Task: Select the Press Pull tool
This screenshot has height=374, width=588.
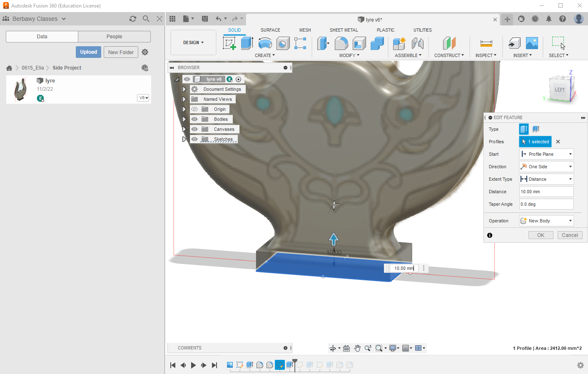Action: (x=323, y=43)
